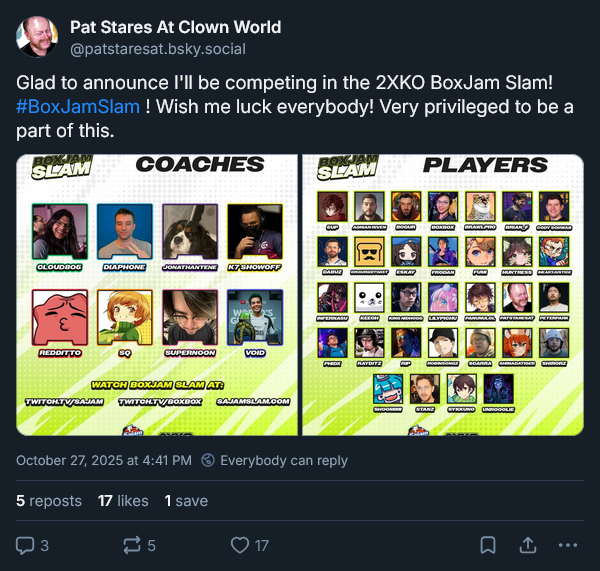Click the Everybody can reply label
600x571 pixels.
coord(284,460)
